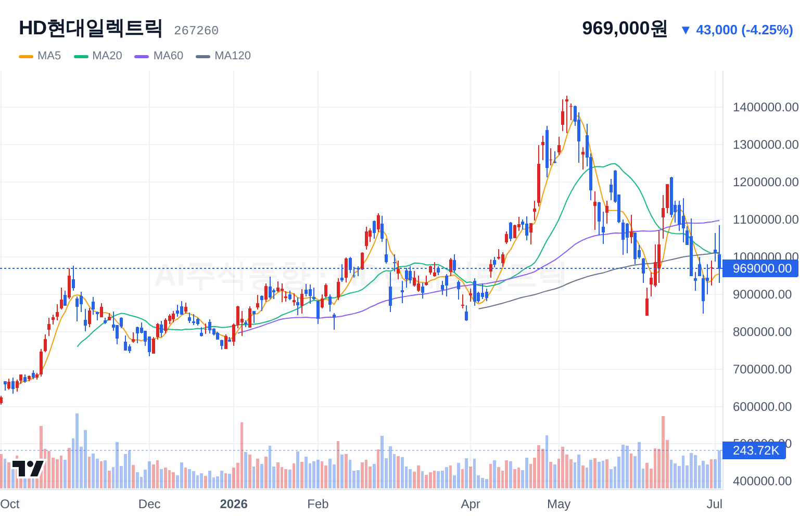812x518 pixels.
Task: Click the Dec label on time axis
Action: 149,504
